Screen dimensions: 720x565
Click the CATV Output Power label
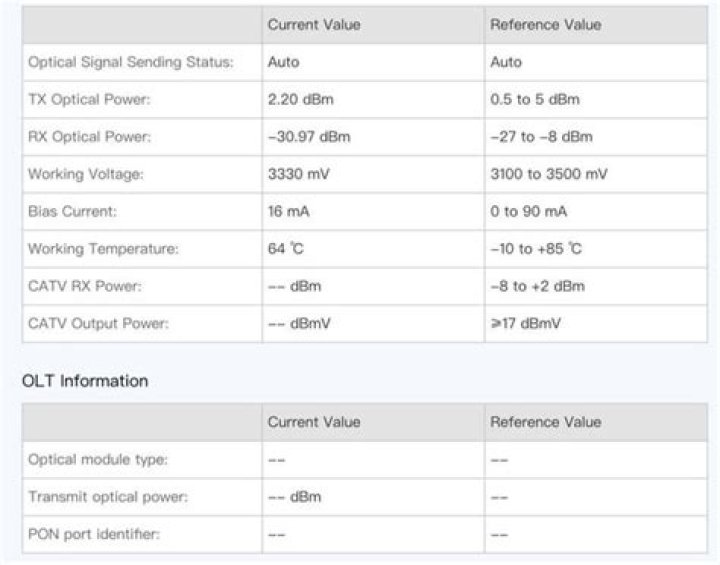[x=98, y=323]
